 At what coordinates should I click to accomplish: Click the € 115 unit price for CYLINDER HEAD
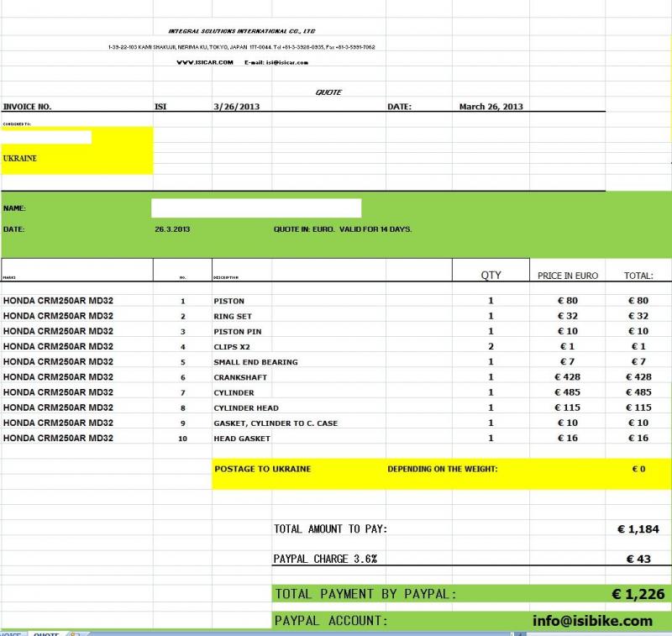[x=568, y=407]
